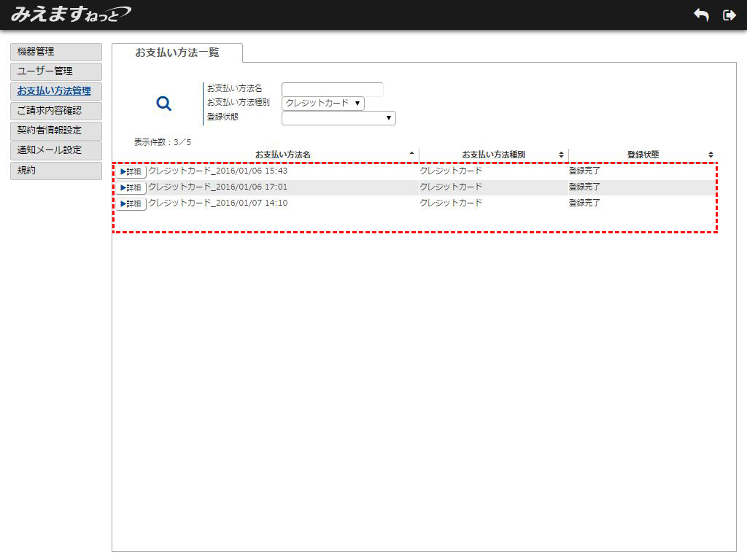Open the お支払い方法種別 dropdown
This screenshot has height=560, width=747.
tap(323, 104)
